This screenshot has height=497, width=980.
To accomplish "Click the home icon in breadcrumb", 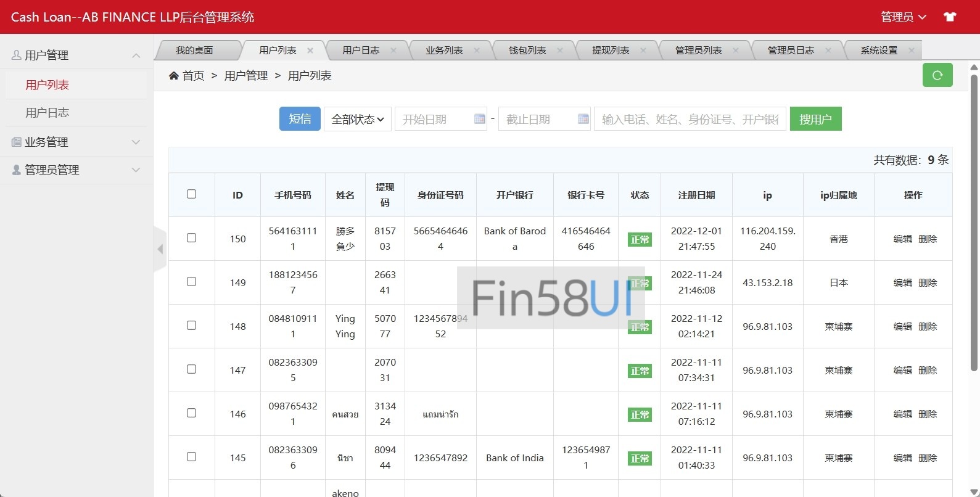I will click(x=174, y=75).
